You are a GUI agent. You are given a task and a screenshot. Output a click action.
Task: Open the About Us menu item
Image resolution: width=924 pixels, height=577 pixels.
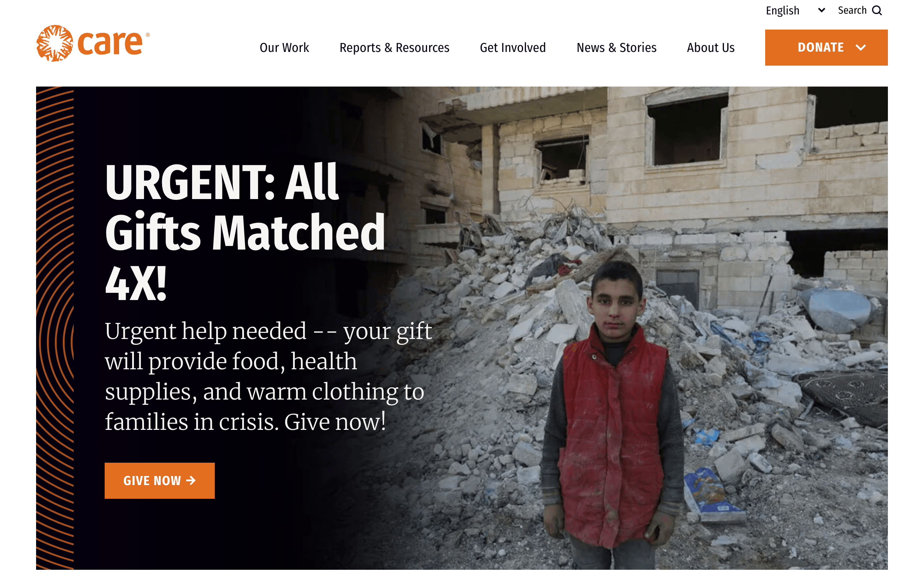pos(711,48)
